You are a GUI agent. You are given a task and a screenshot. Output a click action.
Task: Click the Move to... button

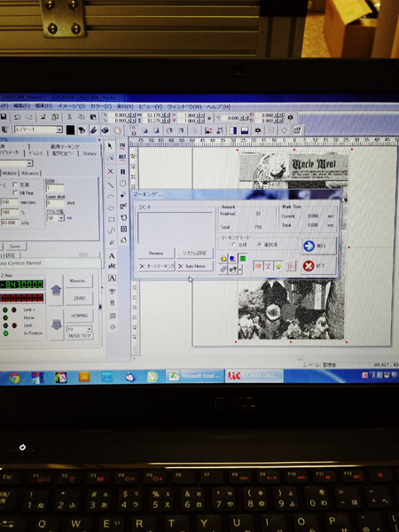point(79,281)
